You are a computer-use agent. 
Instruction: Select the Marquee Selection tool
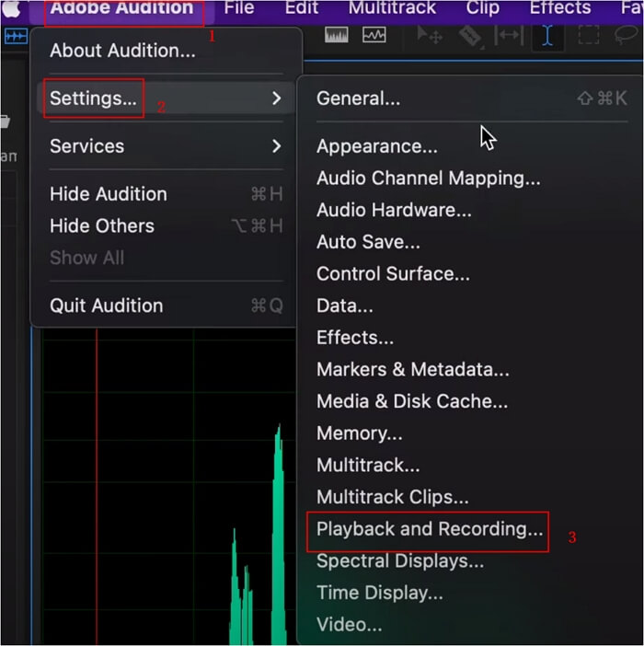[x=589, y=36]
